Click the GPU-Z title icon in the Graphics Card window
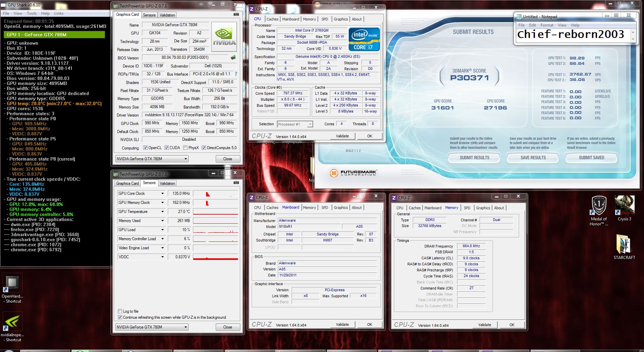This screenshot has height=352, width=644. (116, 6)
